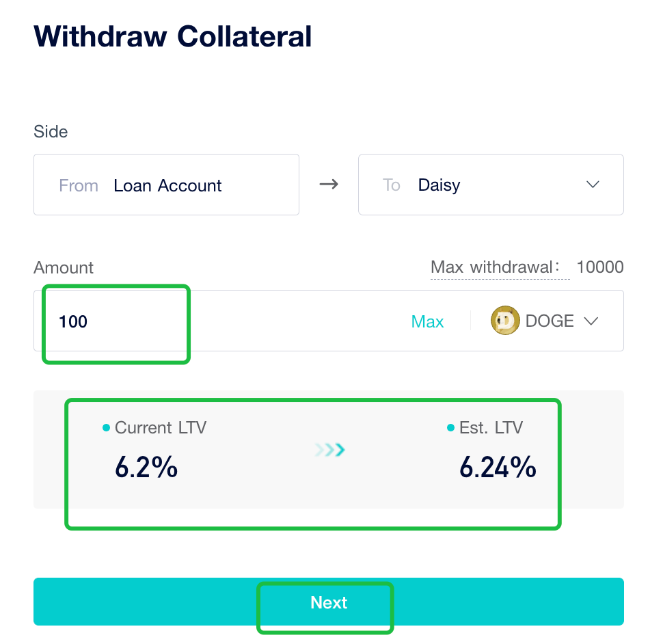Select the From Loan Account field

pyautogui.click(x=166, y=185)
